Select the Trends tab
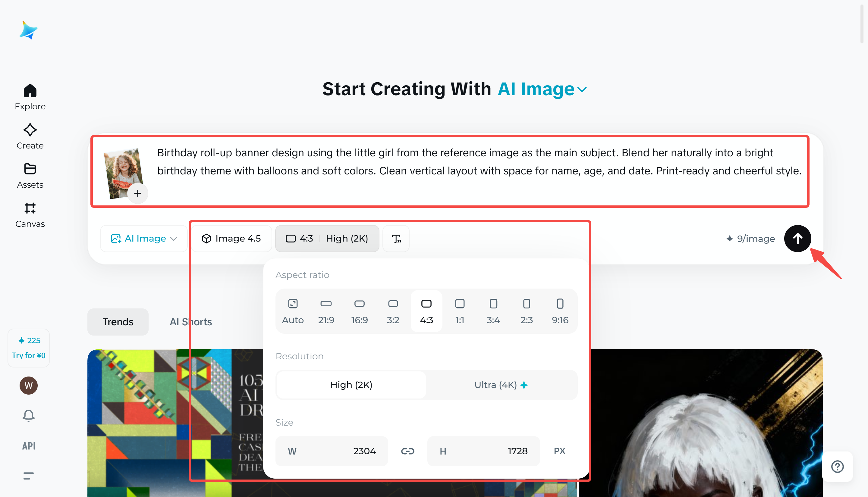868x497 pixels. (x=118, y=322)
